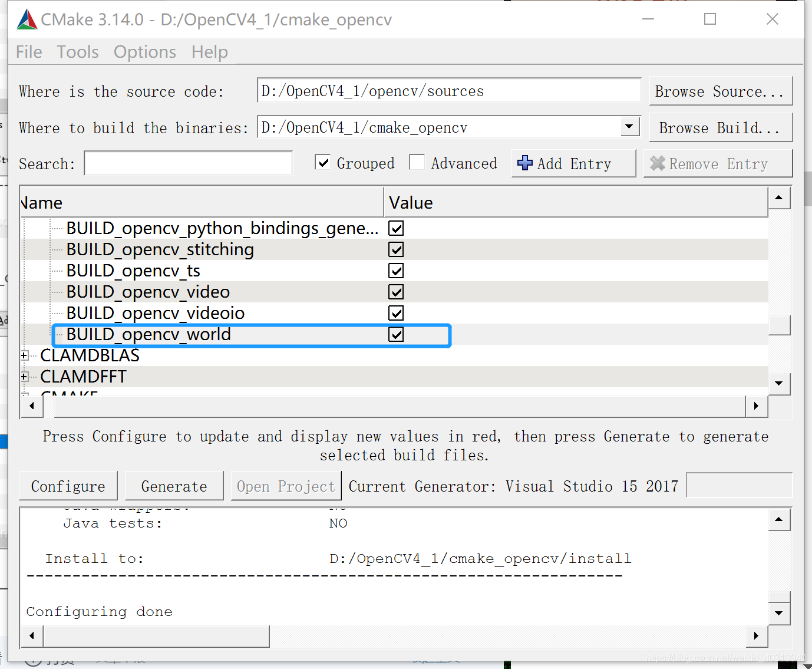
Task: Click 'Configuring done' text in log
Action: 100,612
